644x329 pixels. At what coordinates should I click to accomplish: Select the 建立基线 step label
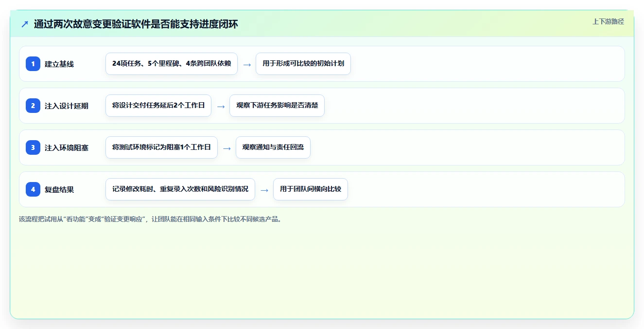coord(59,64)
